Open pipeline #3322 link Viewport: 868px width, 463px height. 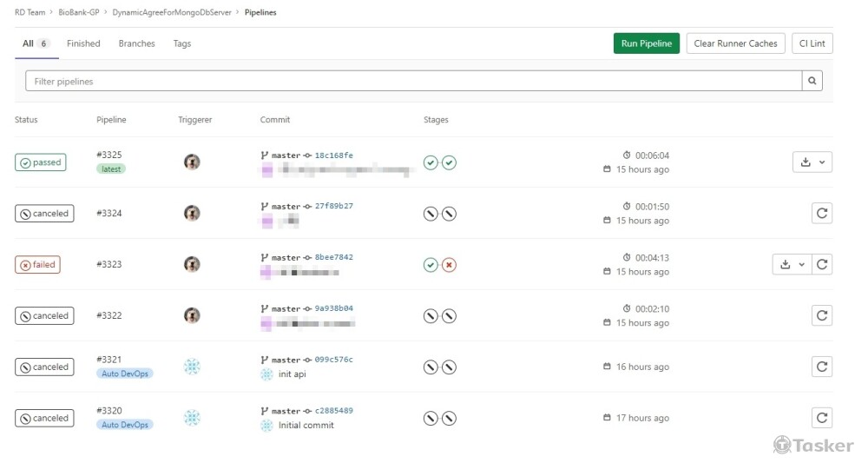109,315
